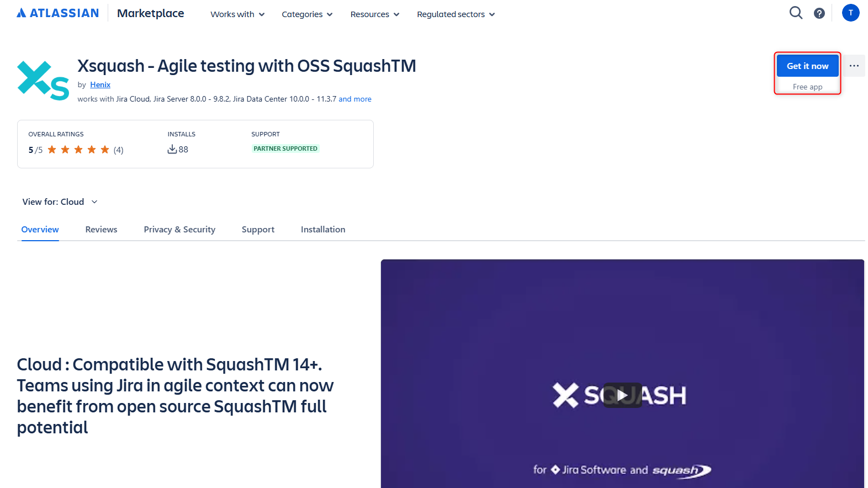Click the five-star rating stars
Image resolution: width=868 pixels, height=488 pixels.
[78, 150]
